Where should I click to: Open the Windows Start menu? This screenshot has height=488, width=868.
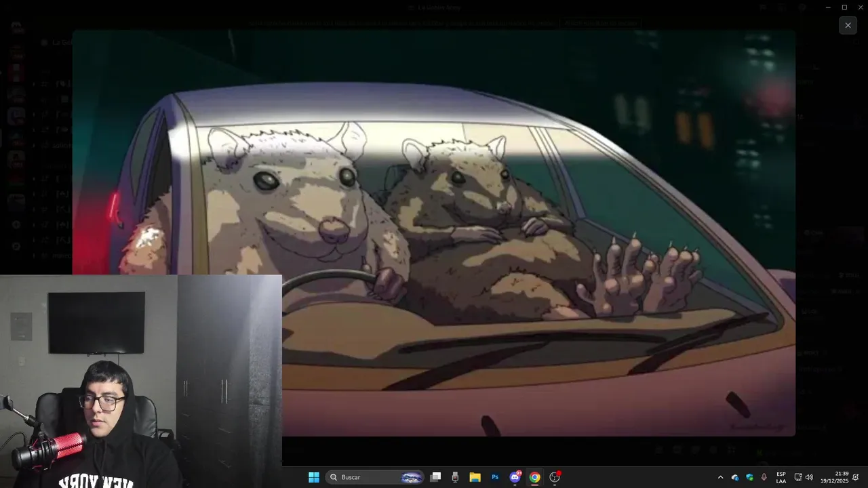coord(314,477)
